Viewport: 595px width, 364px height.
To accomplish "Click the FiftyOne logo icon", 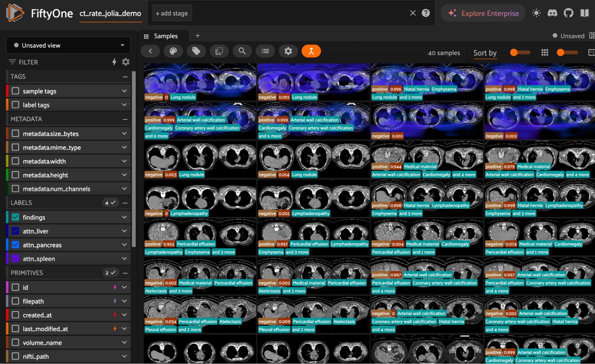I will click(x=15, y=13).
